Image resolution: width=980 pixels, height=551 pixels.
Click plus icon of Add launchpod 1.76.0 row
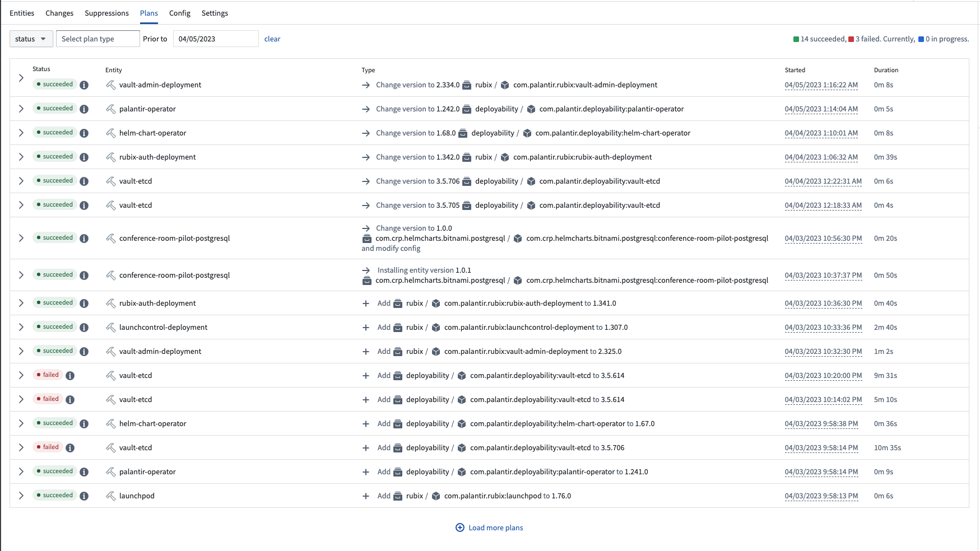click(x=366, y=496)
